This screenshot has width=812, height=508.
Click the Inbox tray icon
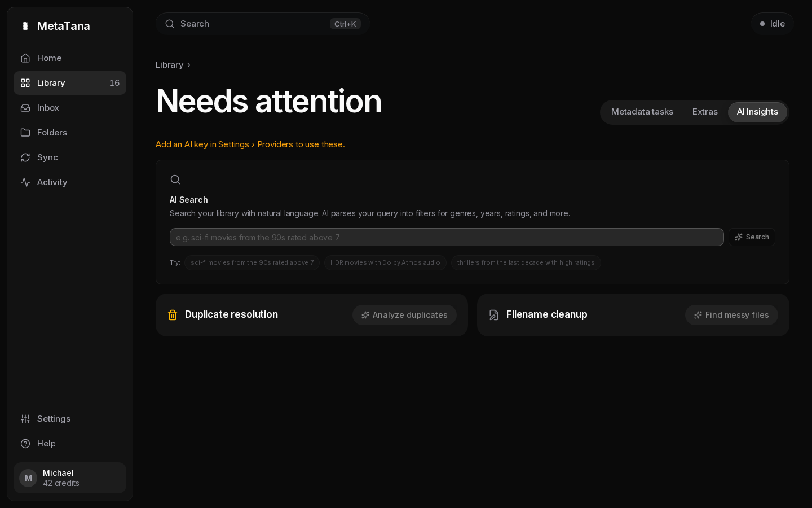(25, 108)
